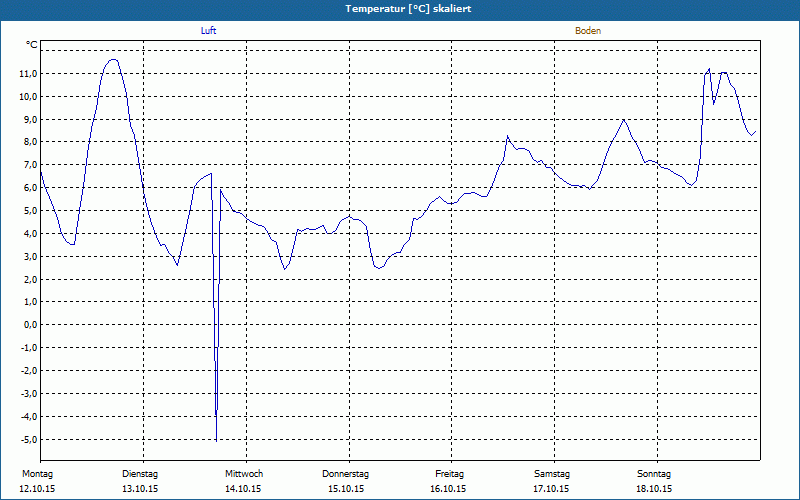Click the date 18.10.15

pyautogui.click(x=654, y=489)
